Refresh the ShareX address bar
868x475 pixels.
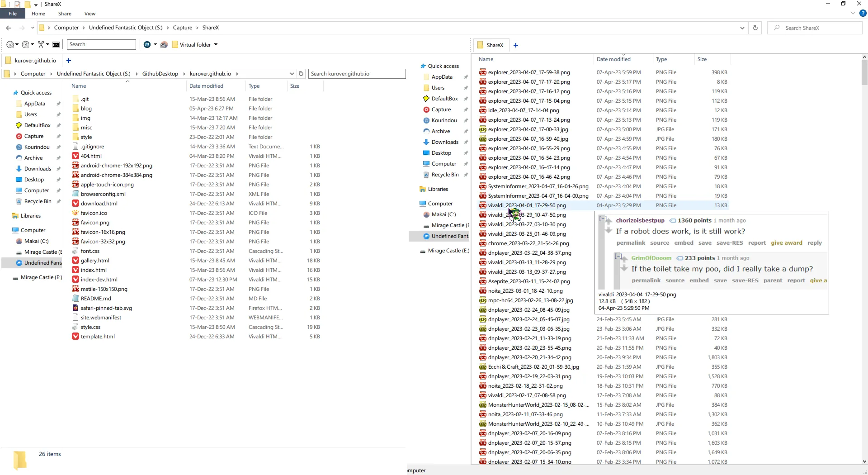[755, 28]
